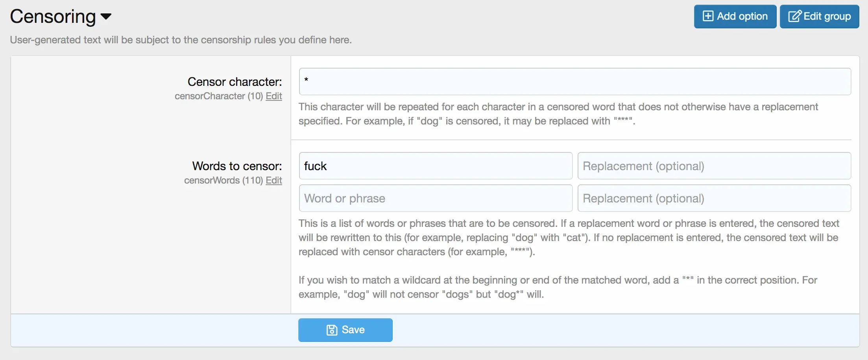
Task: Save the censoring options
Action: click(x=345, y=330)
